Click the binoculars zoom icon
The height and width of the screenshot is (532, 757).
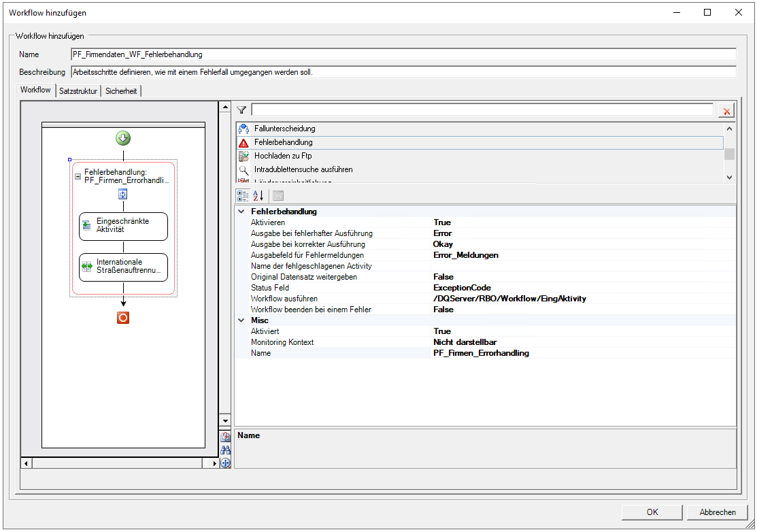pyautogui.click(x=225, y=450)
